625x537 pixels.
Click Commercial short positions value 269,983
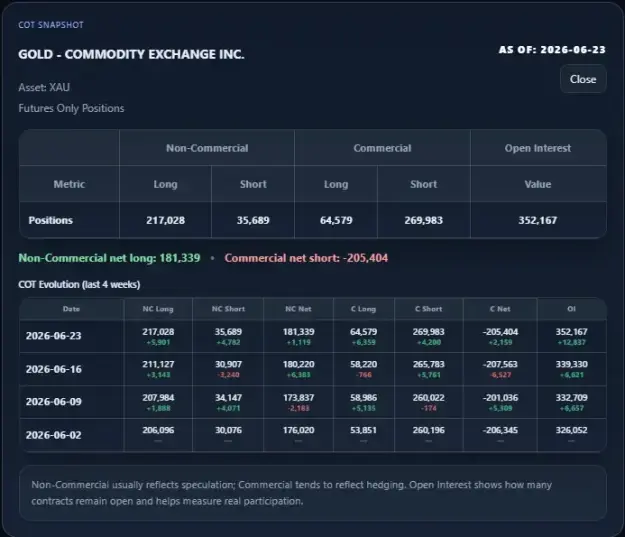423,220
